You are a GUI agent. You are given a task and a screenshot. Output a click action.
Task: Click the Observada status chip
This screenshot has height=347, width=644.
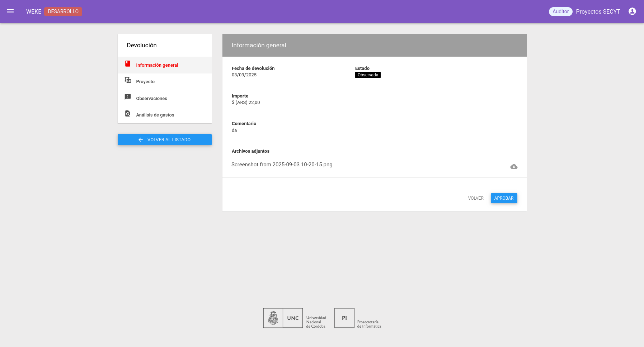coord(368,75)
